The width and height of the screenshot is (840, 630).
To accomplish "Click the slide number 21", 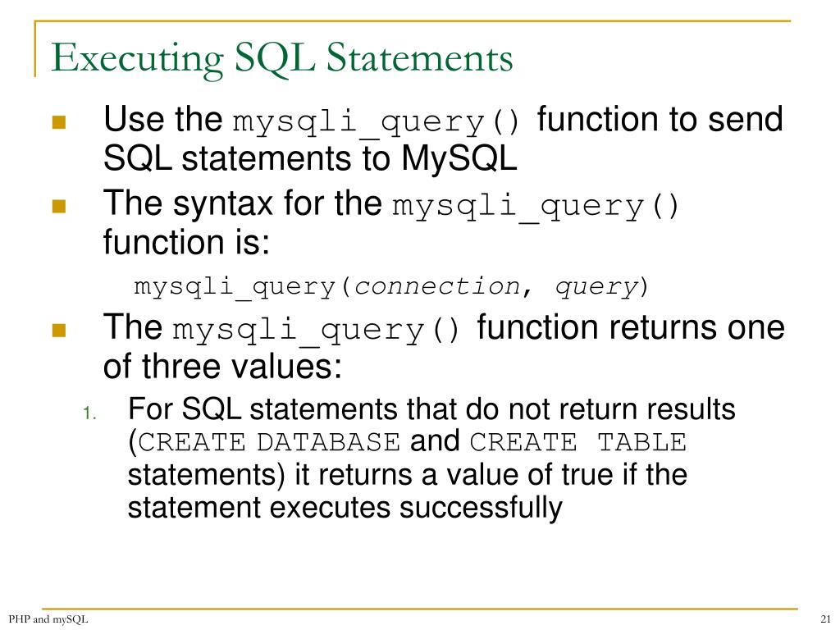I will (x=825, y=619).
